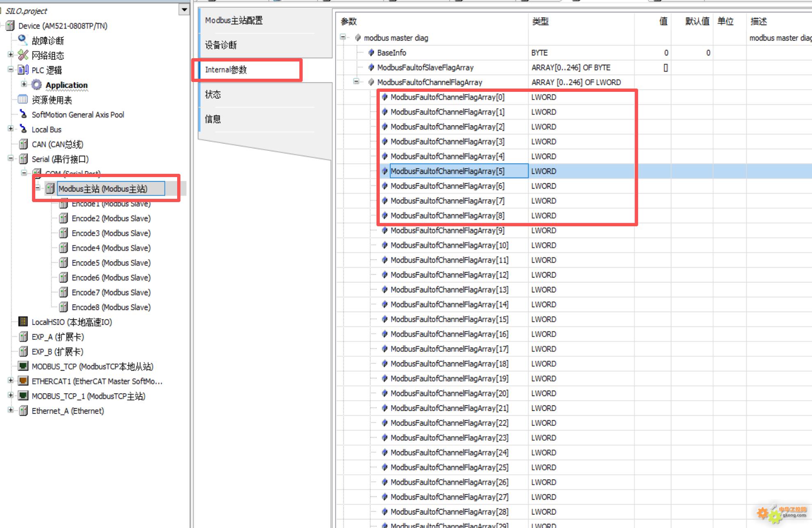Collapse the modbus master diag node
The width and height of the screenshot is (812, 528).
pos(343,37)
